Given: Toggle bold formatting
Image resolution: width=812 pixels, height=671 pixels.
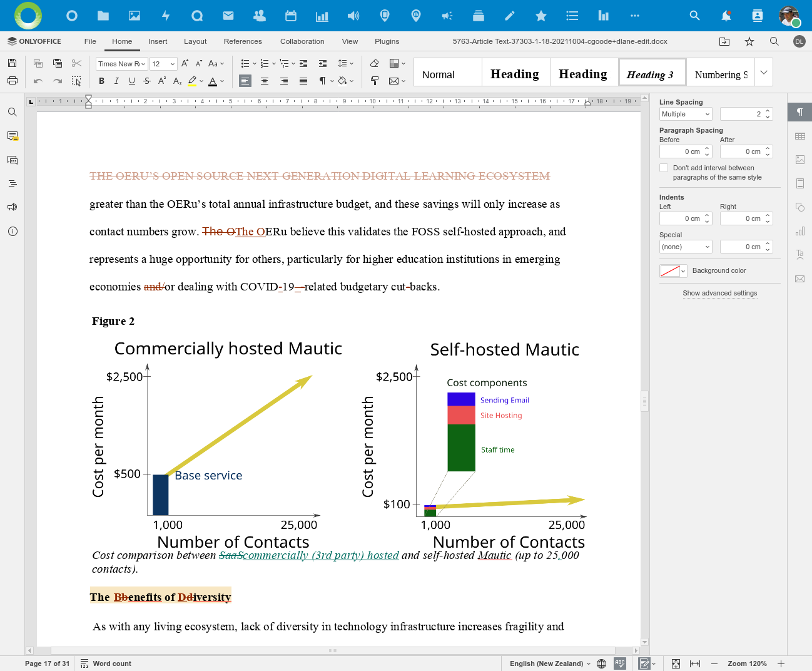Looking at the screenshot, I should (102, 81).
